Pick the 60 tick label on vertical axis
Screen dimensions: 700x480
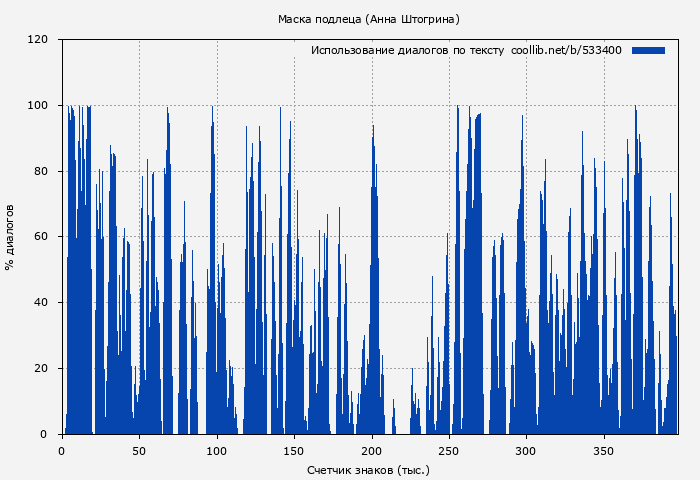(x=41, y=237)
